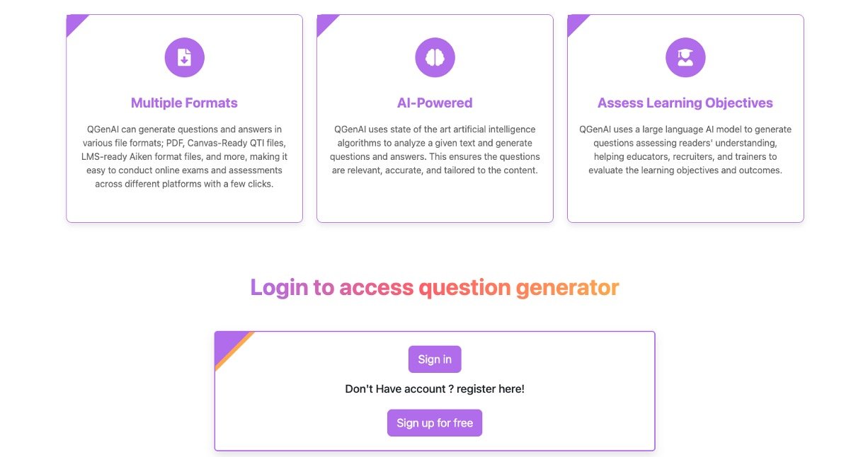This screenshot has width=868, height=457.
Task: Click the graduate user icon
Action: pyautogui.click(x=685, y=57)
